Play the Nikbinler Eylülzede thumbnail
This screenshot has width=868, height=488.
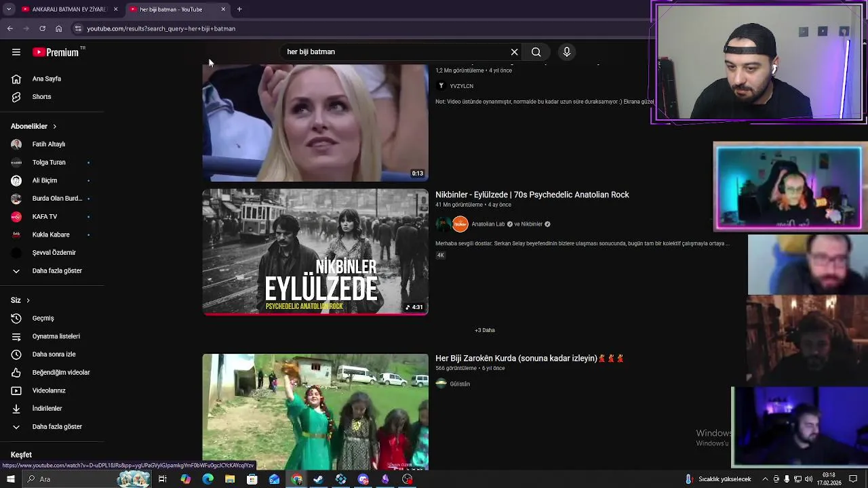(315, 252)
